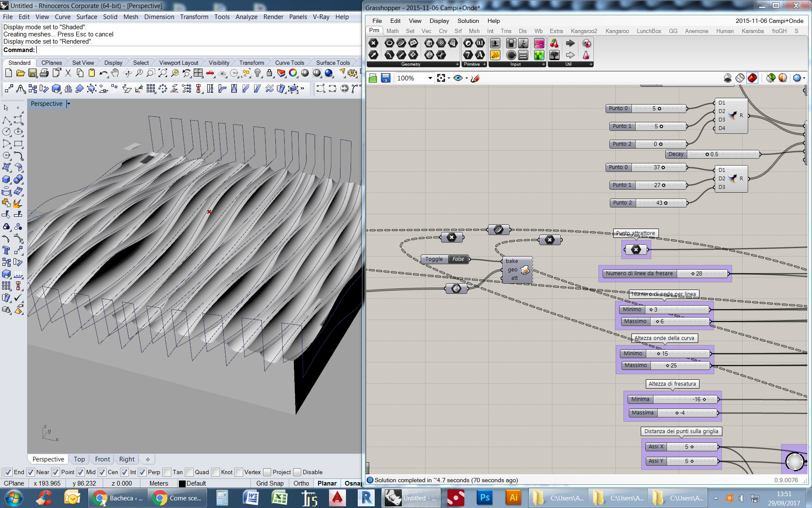812x508 pixels.
Task: Click the Save icon in Grasshopper canvas toolbar
Action: click(385, 78)
